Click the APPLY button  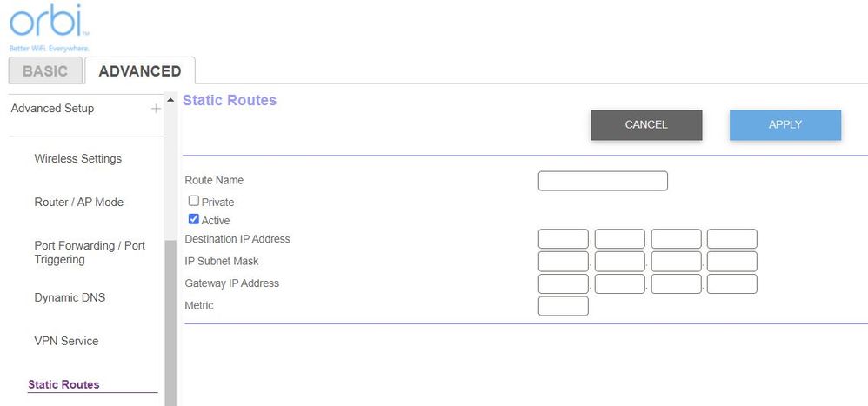[x=785, y=125]
